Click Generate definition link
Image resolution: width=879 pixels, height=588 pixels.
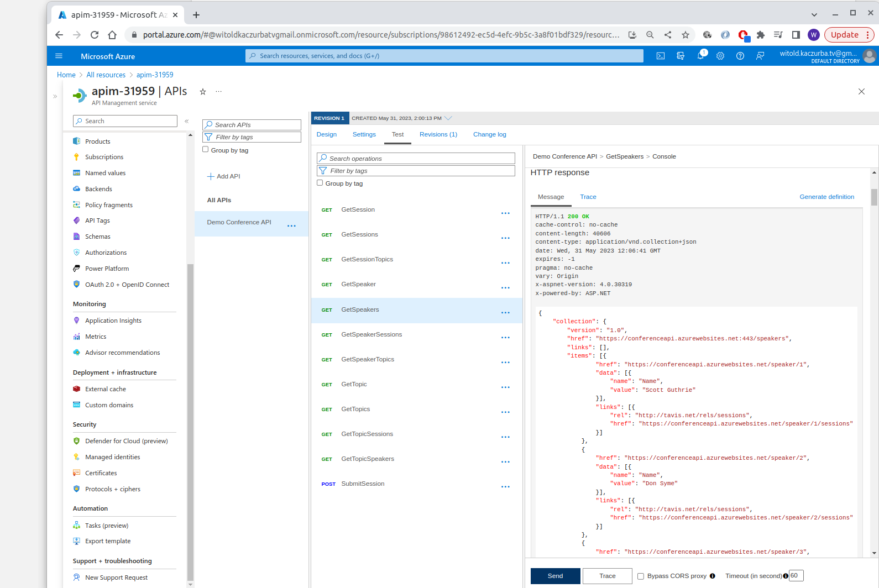827,197
